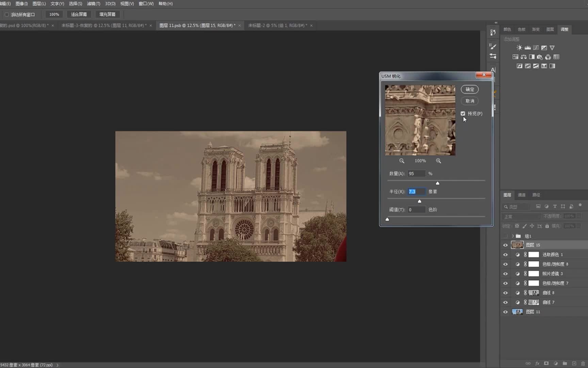588x368 pixels.
Task: Hide the 选取颜色 1 layer
Action: point(505,255)
